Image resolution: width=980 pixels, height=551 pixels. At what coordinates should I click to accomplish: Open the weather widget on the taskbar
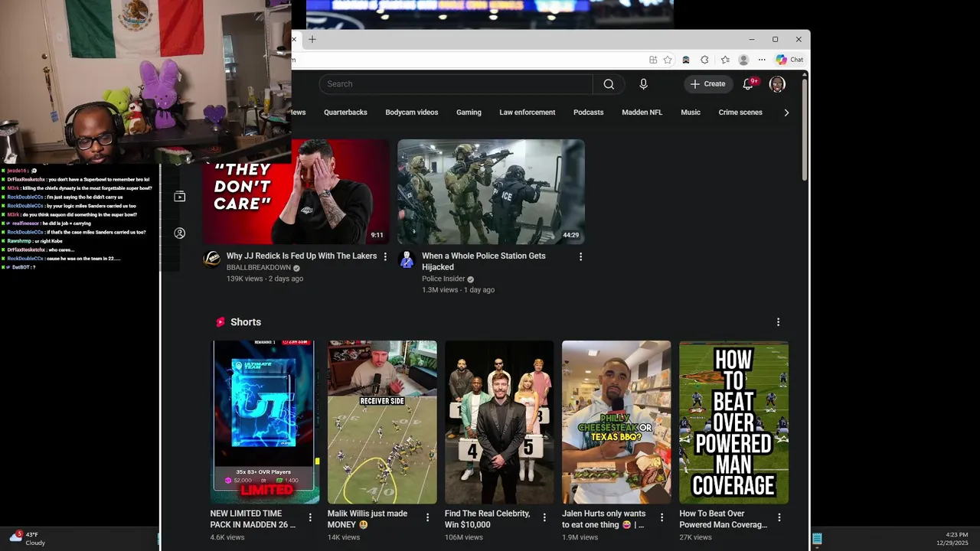[28, 539]
